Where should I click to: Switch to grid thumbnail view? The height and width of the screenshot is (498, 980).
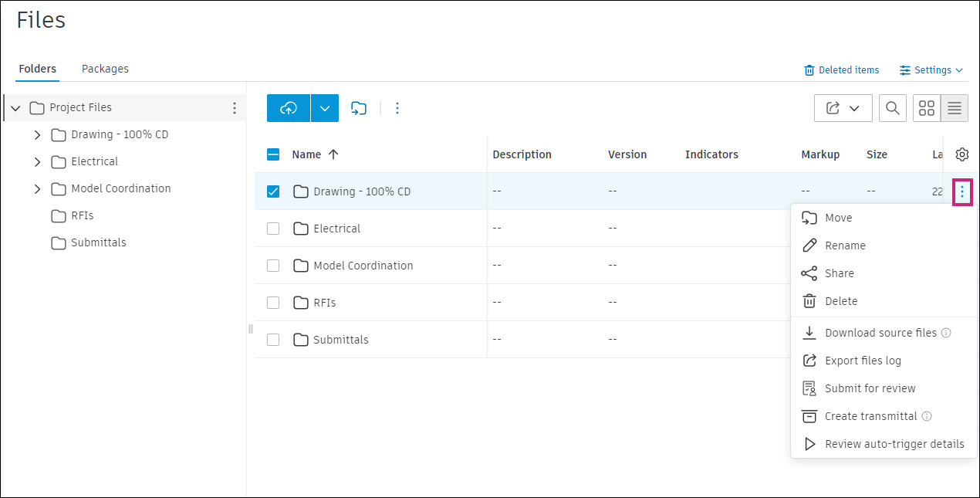927,108
